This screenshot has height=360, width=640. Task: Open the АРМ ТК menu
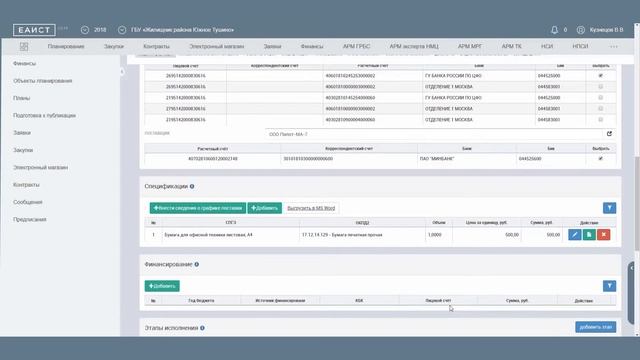tap(511, 47)
